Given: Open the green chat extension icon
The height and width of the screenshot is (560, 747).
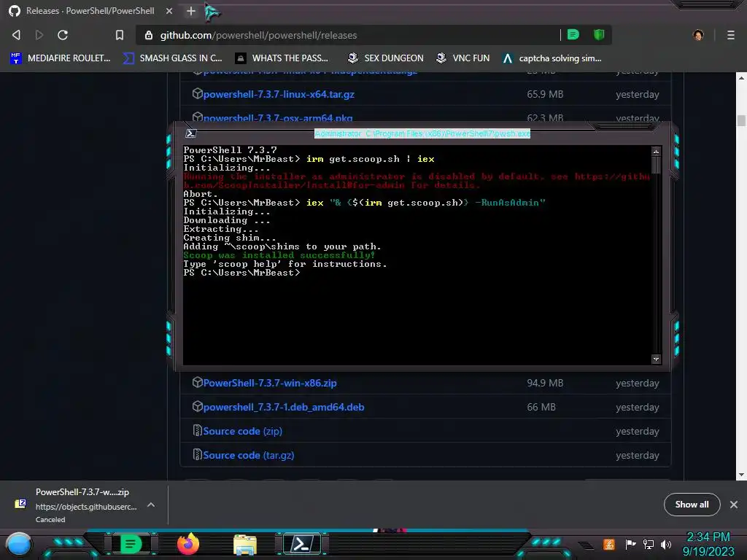Looking at the screenshot, I should (x=573, y=34).
